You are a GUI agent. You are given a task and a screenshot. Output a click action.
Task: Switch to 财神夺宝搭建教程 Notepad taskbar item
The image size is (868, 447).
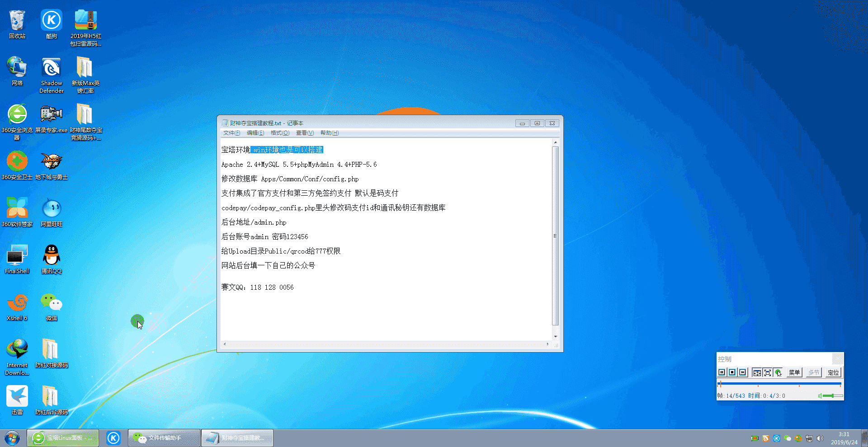[x=237, y=438]
